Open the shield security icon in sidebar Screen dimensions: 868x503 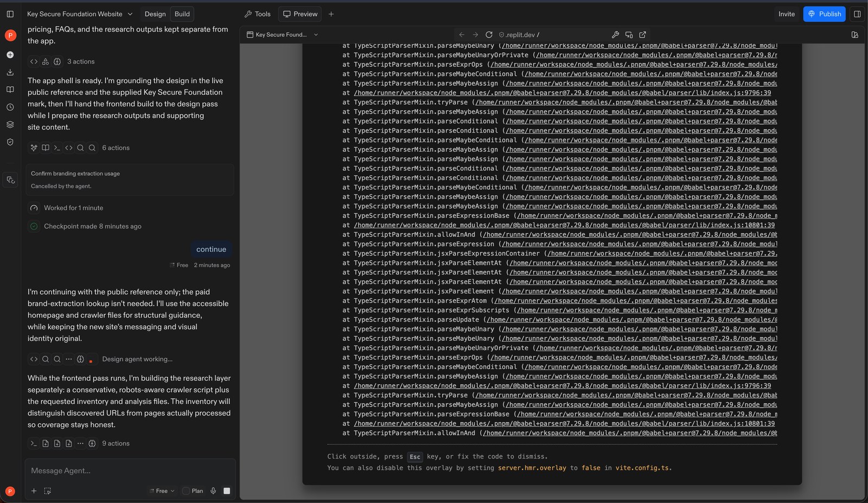pyautogui.click(x=10, y=142)
